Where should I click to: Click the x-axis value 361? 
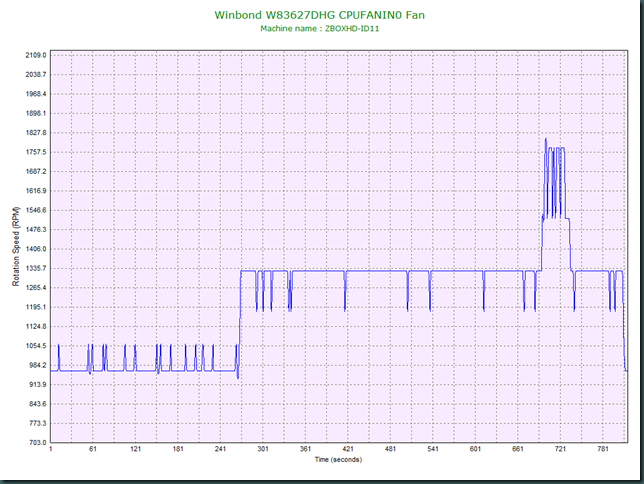305,449
